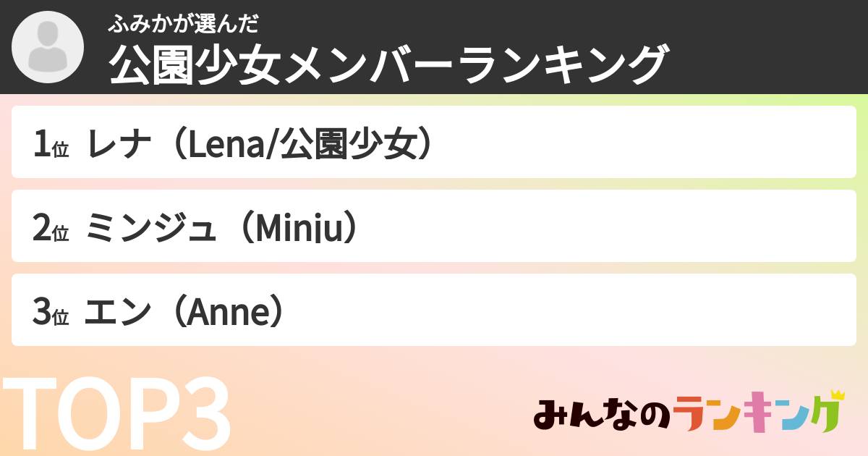Viewport: 868px width, 456px height.
Task: Open the 公園少女メンバーランキング title
Action: point(387,65)
